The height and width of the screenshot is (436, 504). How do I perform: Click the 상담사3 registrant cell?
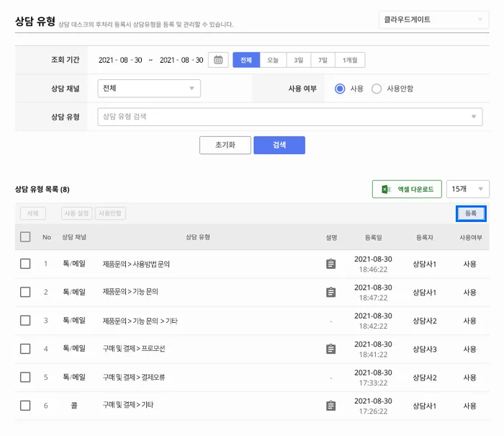[425, 349]
